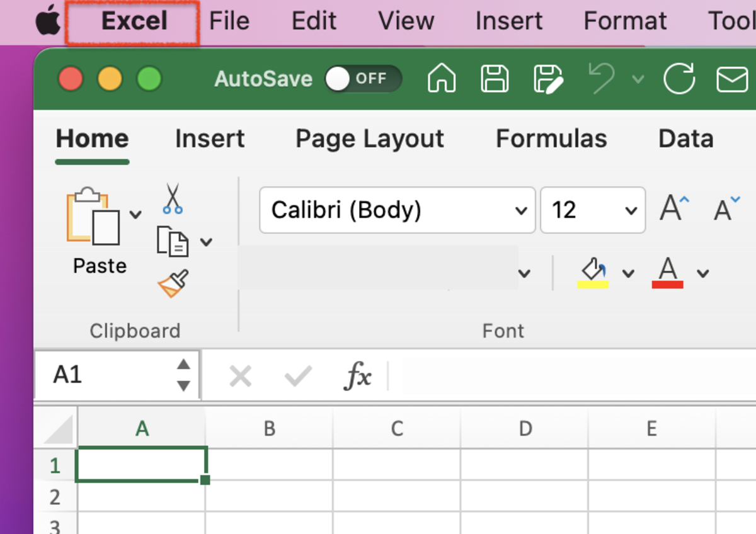Click the Save disk icon

495,78
